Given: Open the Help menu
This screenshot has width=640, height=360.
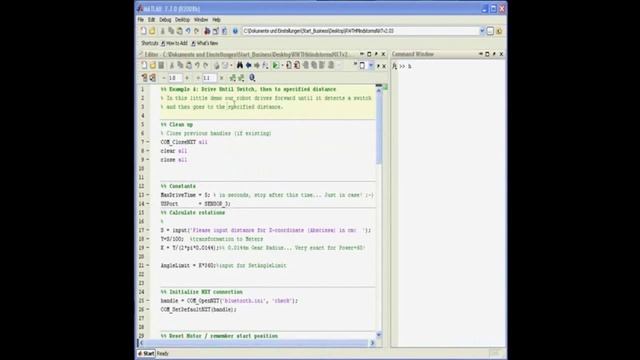Looking at the screenshot, I should point(216,20).
